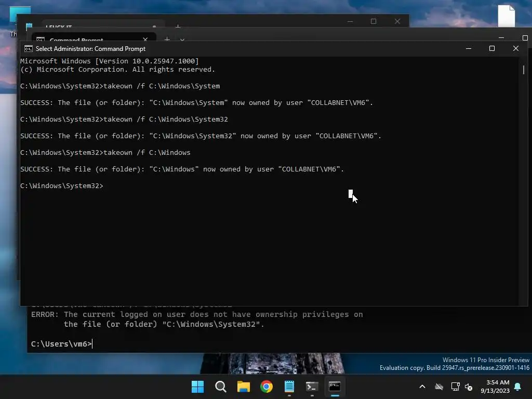Viewport: 532px width, 399px height.
Task: Minimize the background Notepad window
Action: pos(350,21)
